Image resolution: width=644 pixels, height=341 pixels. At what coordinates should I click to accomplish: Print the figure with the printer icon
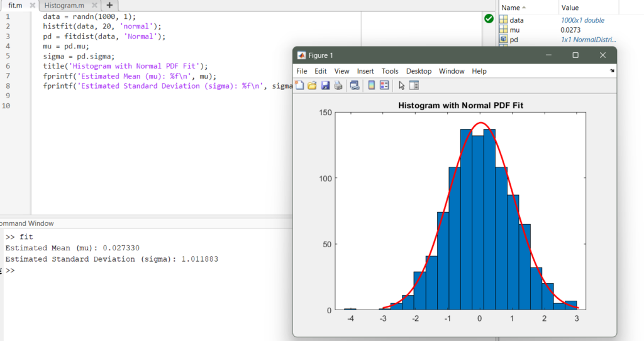(x=338, y=86)
